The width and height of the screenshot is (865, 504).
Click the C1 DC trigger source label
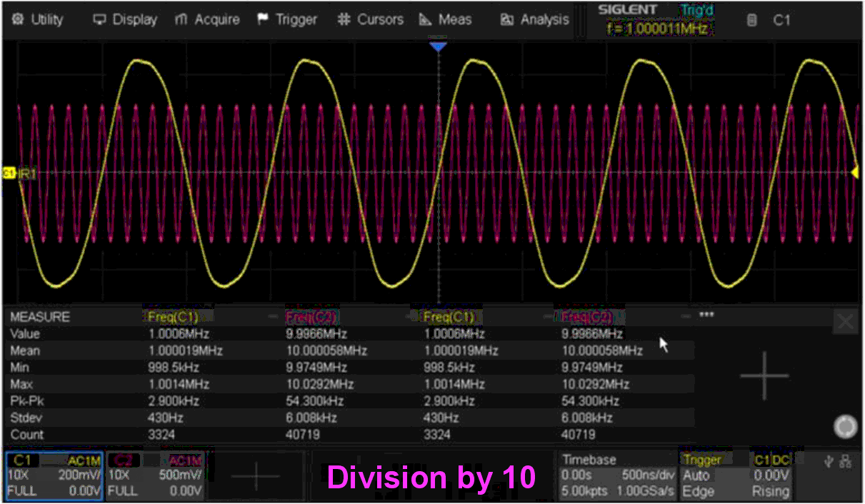click(771, 460)
